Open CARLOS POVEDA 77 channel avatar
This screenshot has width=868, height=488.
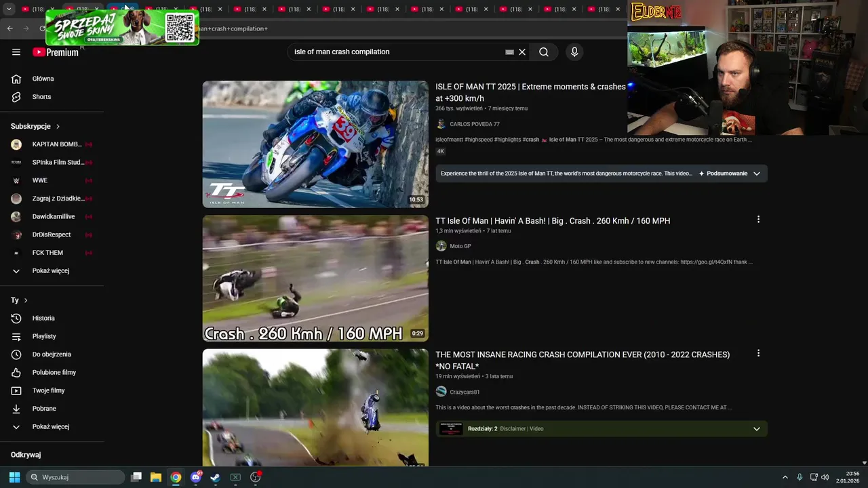click(x=441, y=124)
